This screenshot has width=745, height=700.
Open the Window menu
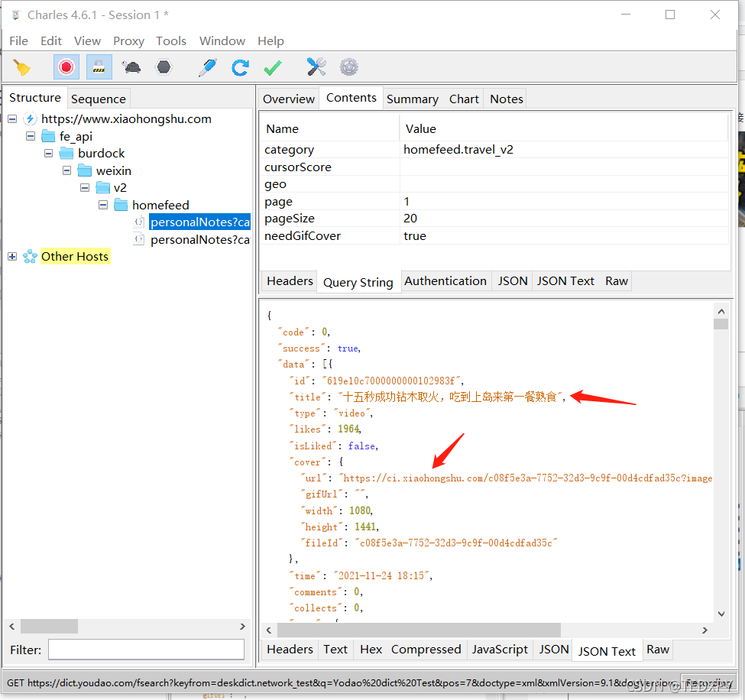(222, 41)
